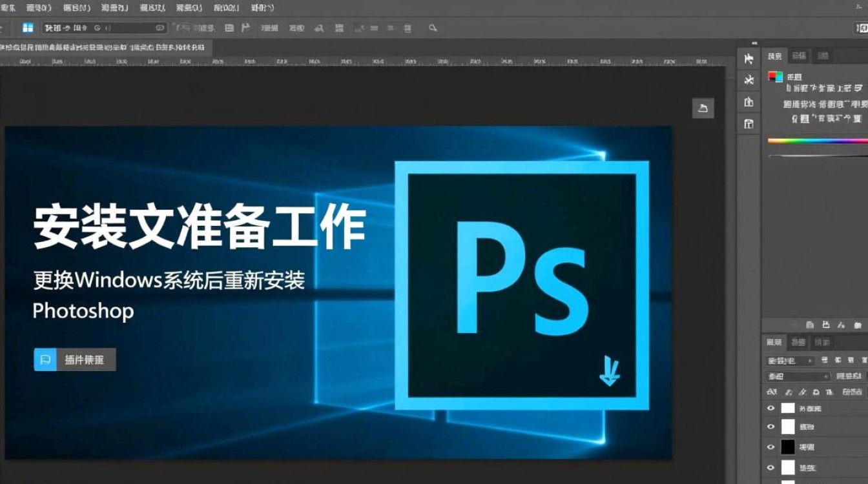Image resolution: width=868 pixels, height=484 pixels.
Task: Click the export arrow icon above the canvas
Action: pyautogui.click(x=703, y=108)
